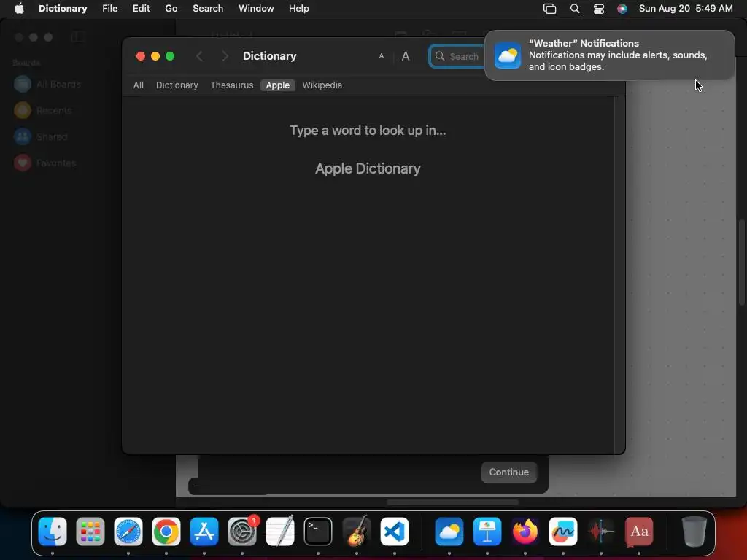Open Launchpad from the Dock

click(90, 532)
